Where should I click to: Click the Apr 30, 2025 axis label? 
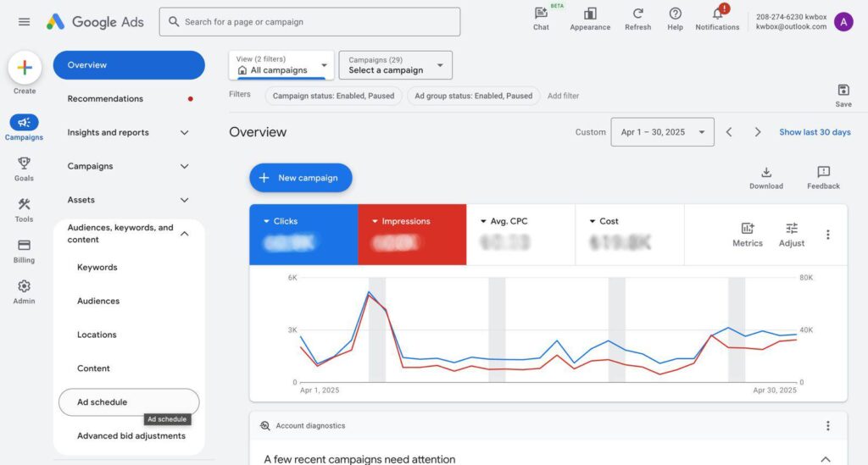pyautogui.click(x=775, y=390)
